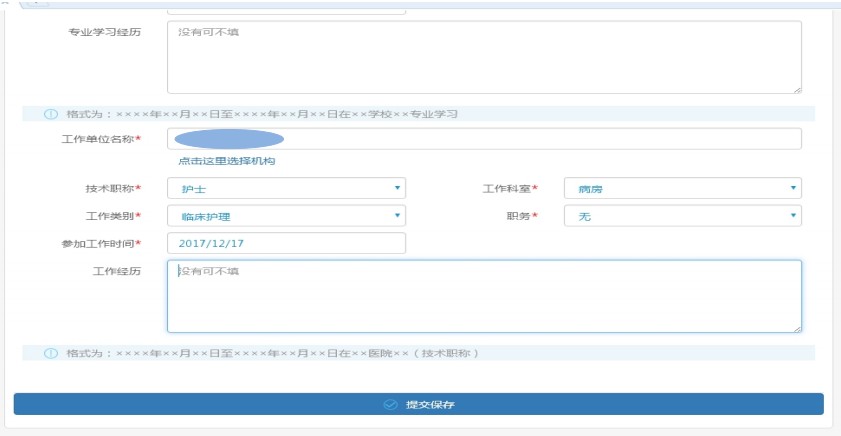Click the 点击这里选择机构 link
841x436 pixels.
point(226,161)
